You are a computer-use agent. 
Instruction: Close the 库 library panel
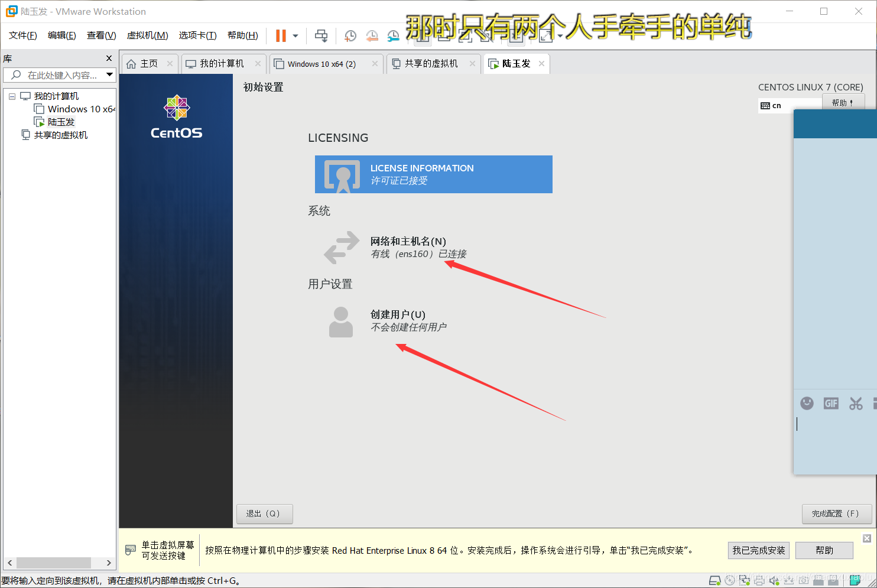[x=109, y=58]
